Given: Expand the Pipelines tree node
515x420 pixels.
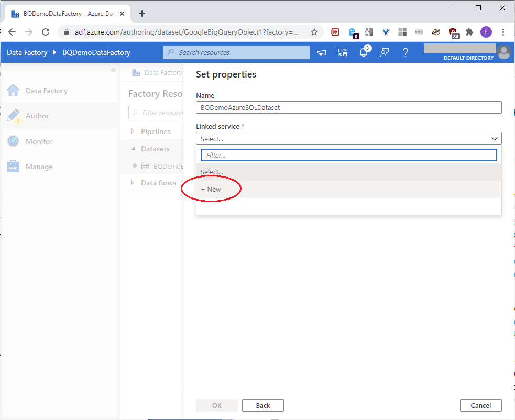Looking at the screenshot, I should (133, 131).
